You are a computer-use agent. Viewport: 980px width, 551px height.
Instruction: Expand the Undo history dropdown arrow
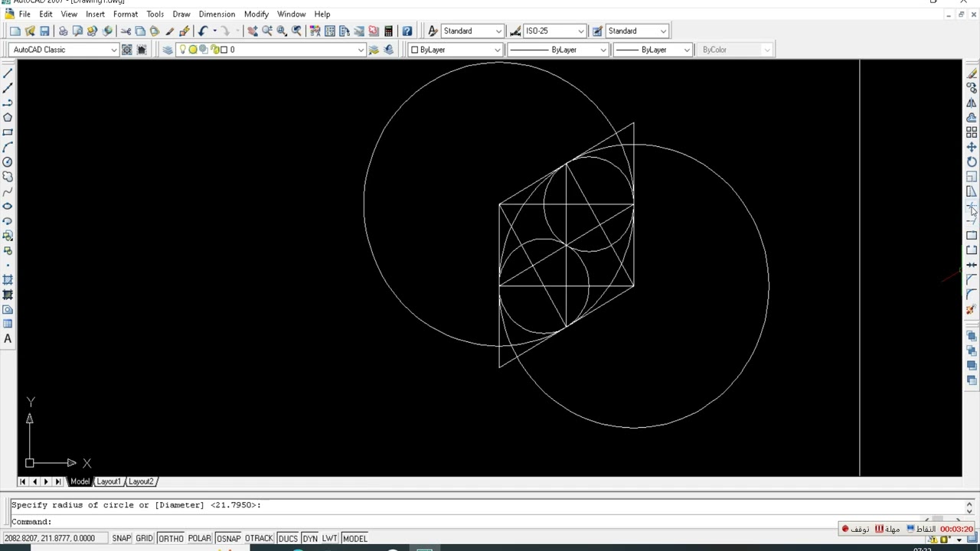click(214, 31)
